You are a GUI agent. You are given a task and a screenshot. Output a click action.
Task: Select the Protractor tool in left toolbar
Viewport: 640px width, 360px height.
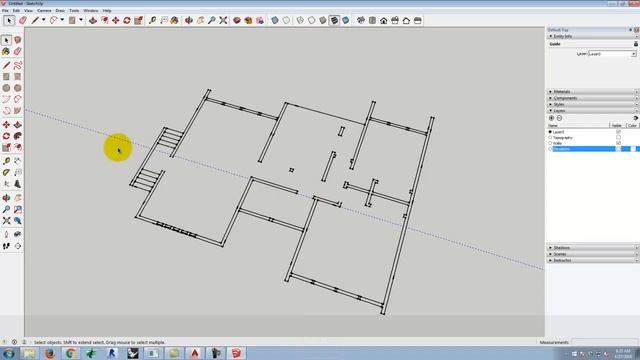[x=6, y=173]
